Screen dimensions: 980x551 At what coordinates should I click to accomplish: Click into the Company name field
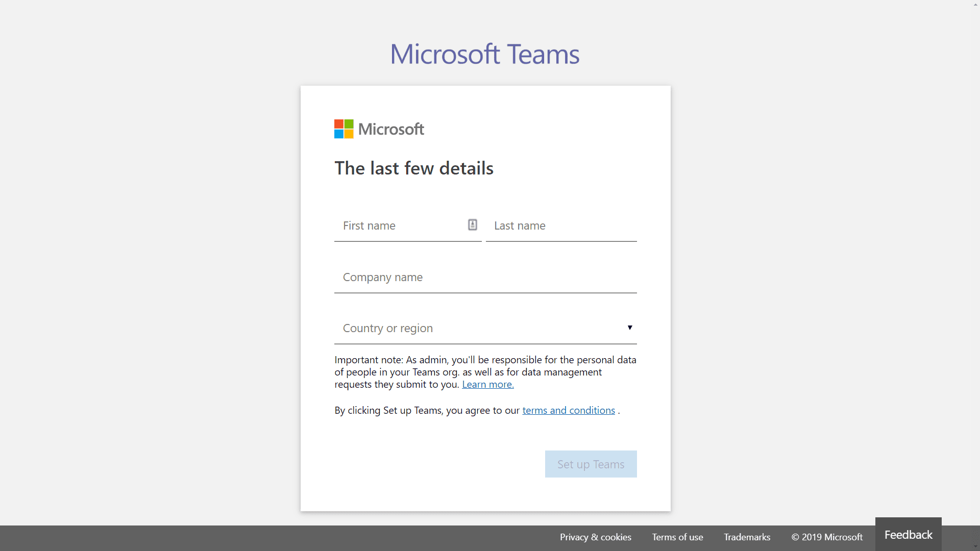485,277
